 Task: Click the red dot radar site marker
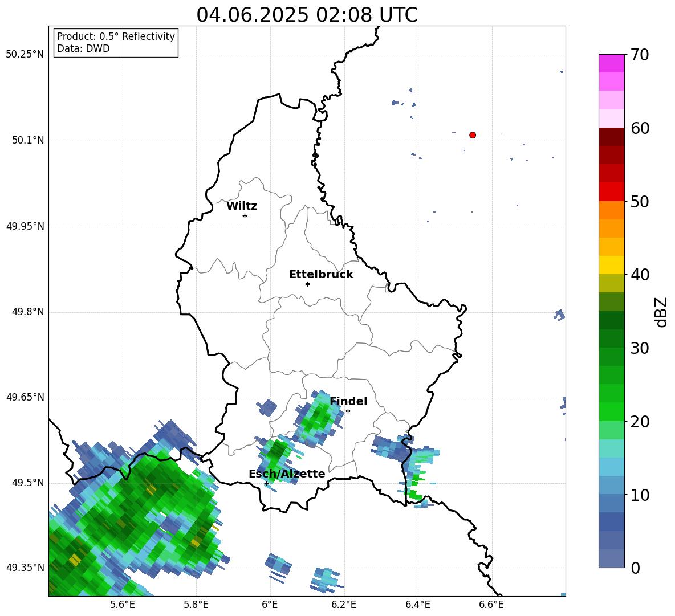[x=472, y=135]
